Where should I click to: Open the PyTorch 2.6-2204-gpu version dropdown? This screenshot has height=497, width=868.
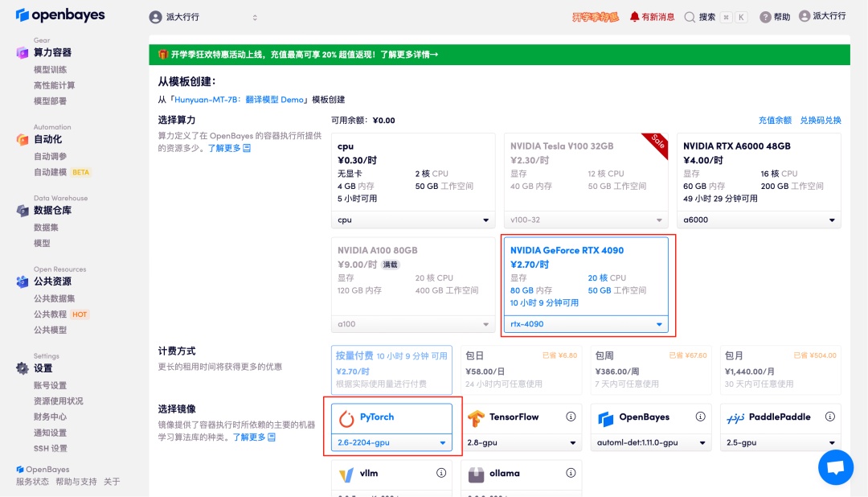[442, 443]
